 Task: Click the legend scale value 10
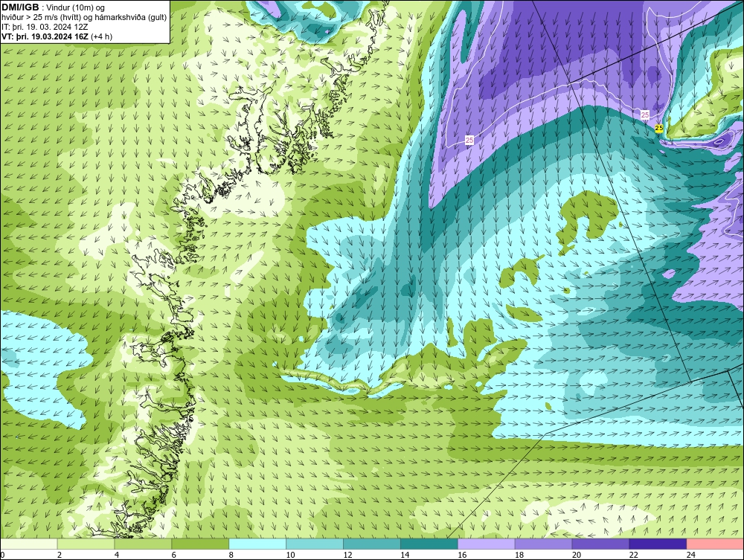[290, 555]
